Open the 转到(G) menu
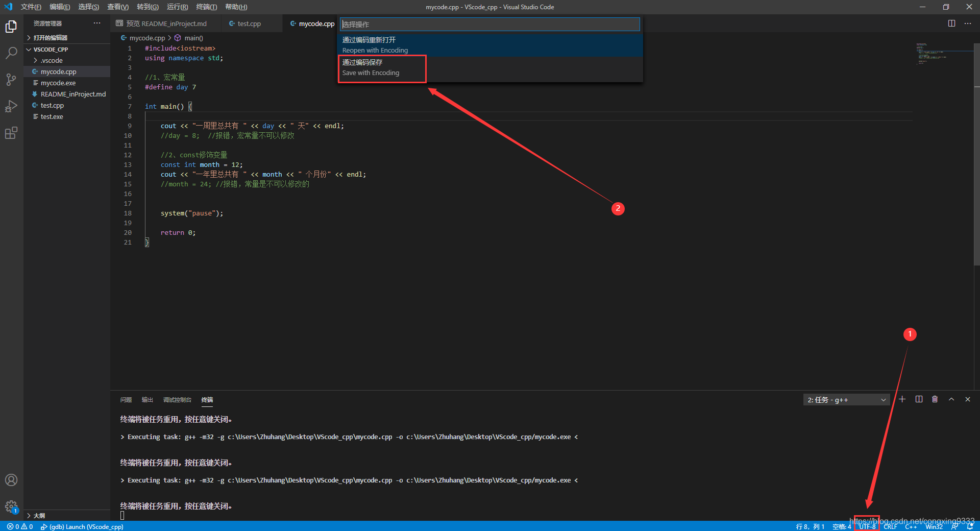 148,7
